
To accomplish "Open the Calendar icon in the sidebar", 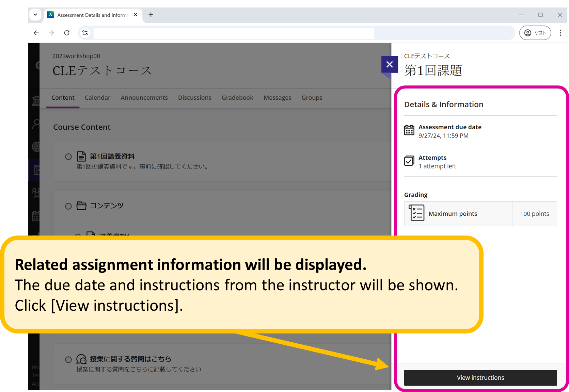I will 36,216.
